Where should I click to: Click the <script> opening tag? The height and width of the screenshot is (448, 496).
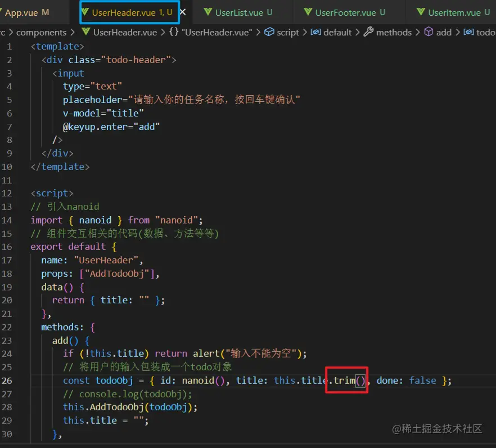point(52,194)
